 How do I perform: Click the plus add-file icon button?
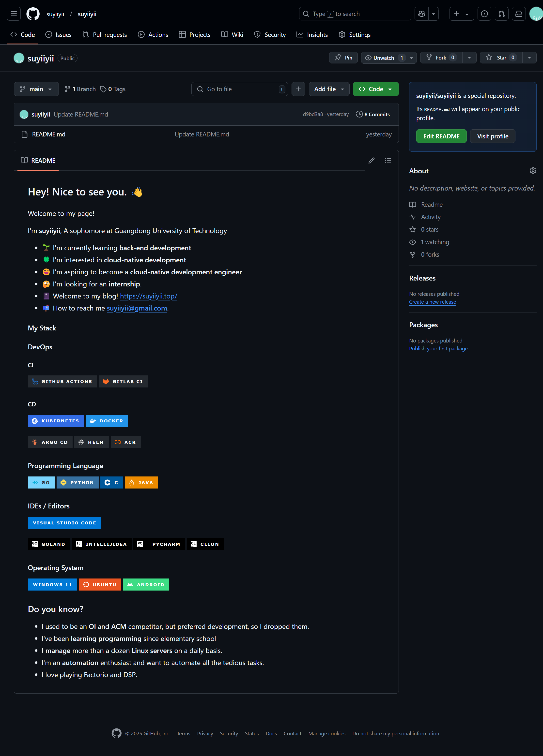298,89
